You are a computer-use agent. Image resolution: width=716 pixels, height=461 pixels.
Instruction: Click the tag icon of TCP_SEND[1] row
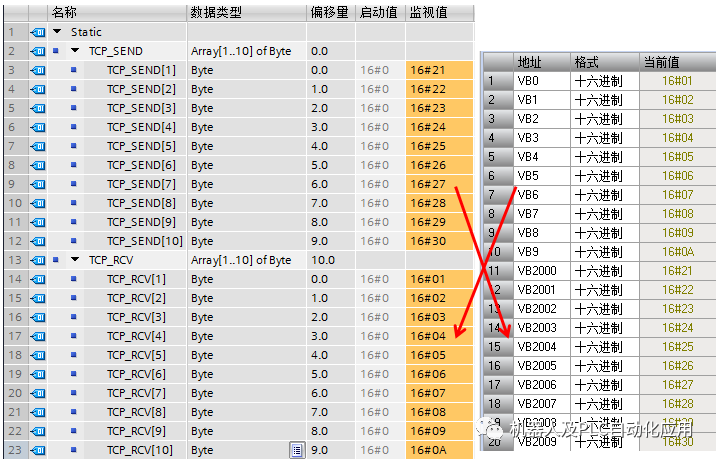(x=38, y=70)
